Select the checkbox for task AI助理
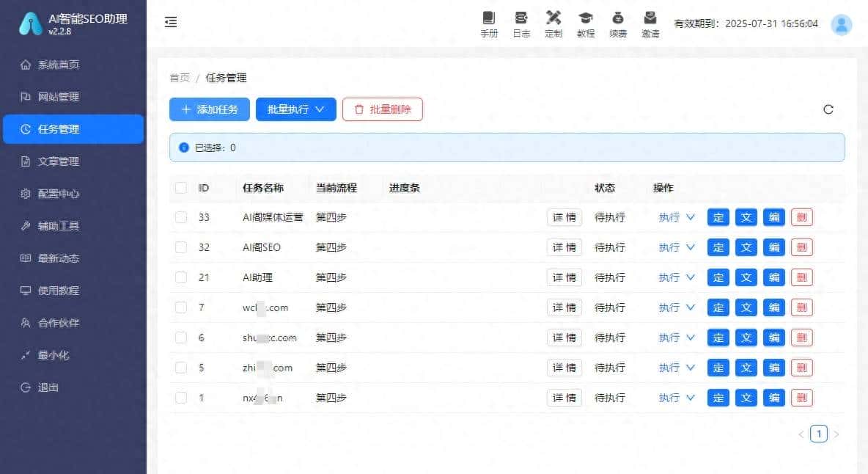This screenshot has height=474, width=868. coord(180,277)
